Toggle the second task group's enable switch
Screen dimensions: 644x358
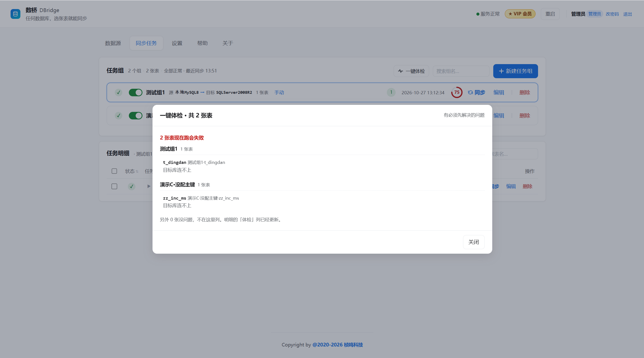(x=136, y=116)
